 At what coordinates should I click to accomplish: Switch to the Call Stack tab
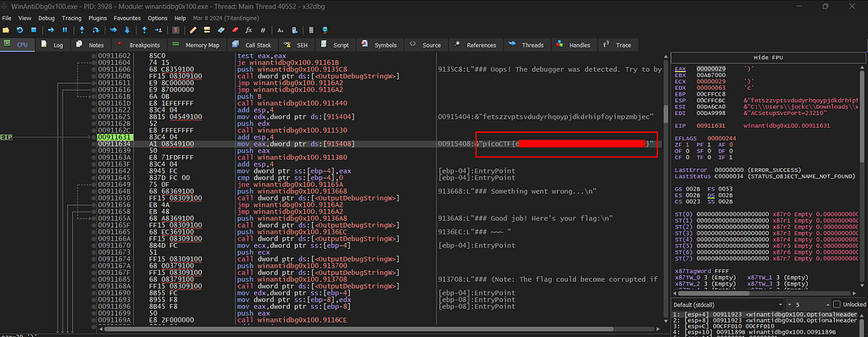(253, 45)
